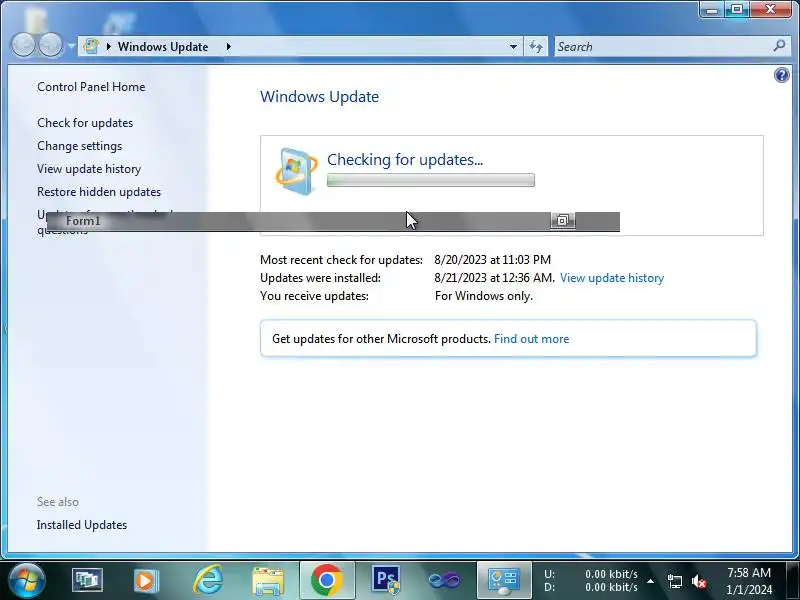Click "Checking for updates..." heading
The image size is (800, 600).
405,160
